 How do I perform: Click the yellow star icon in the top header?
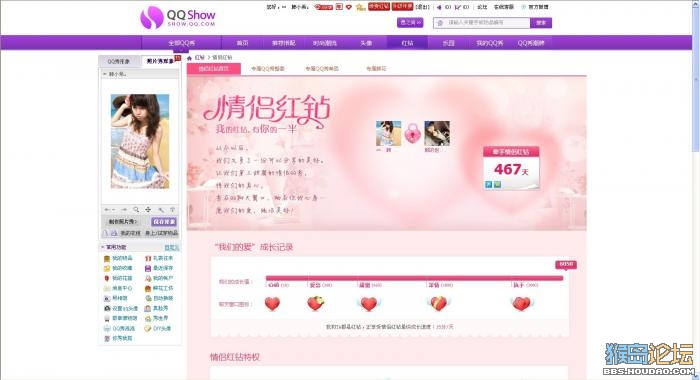click(x=360, y=7)
